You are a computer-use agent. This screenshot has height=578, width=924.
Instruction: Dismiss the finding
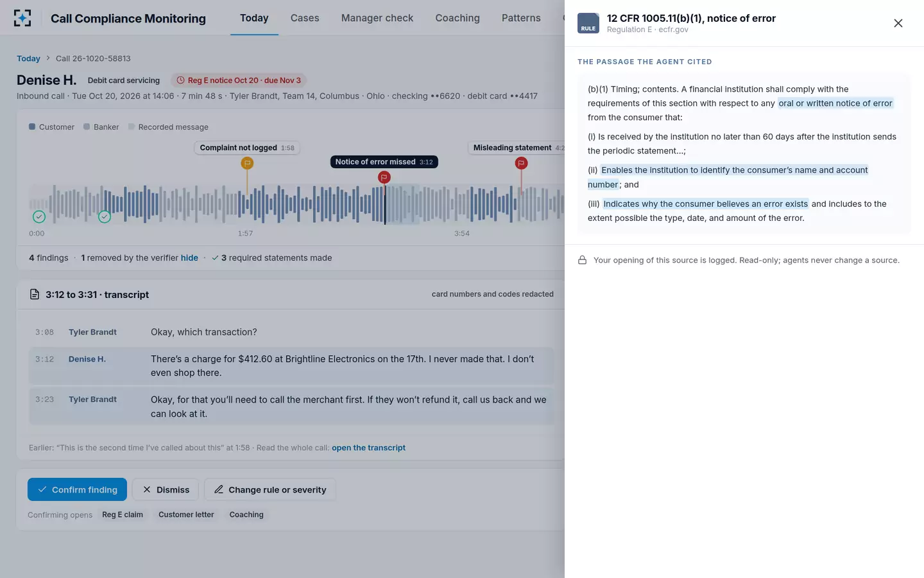click(x=166, y=489)
